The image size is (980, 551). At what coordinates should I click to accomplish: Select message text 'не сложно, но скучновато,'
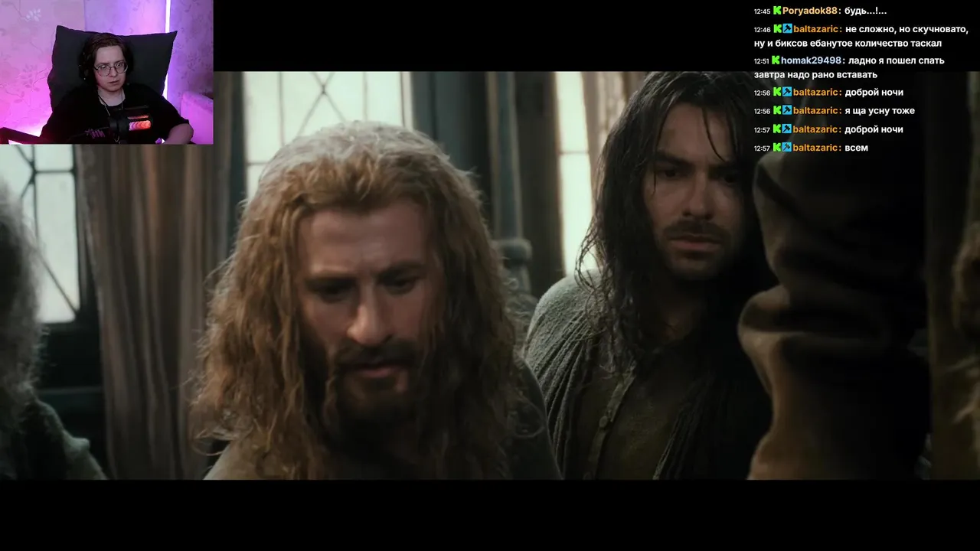[907, 29]
